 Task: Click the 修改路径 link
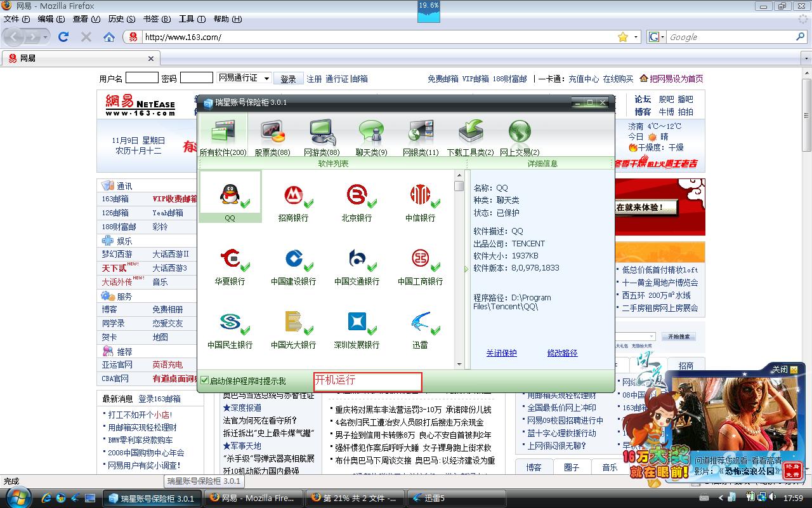[x=562, y=353]
